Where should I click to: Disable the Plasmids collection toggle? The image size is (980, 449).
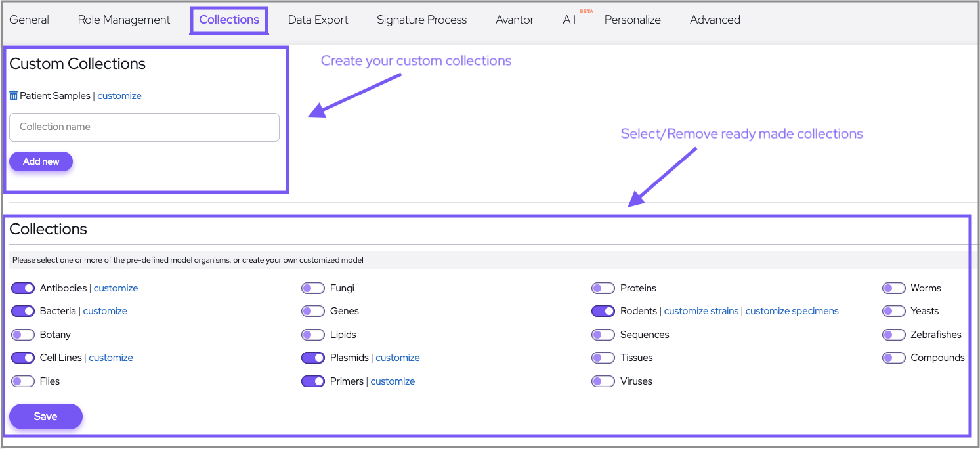[313, 358]
